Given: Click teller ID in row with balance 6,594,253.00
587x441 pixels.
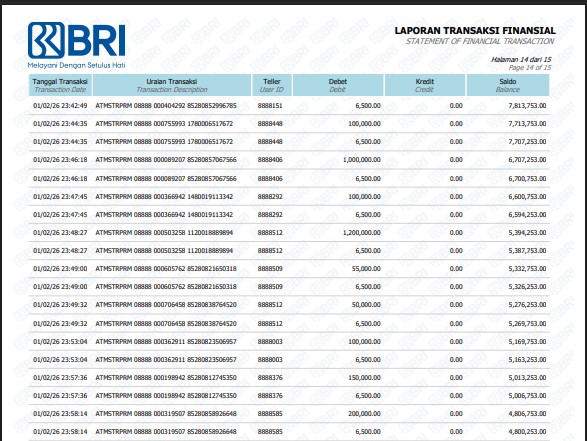Looking at the screenshot, I should (x=270, y=215).
